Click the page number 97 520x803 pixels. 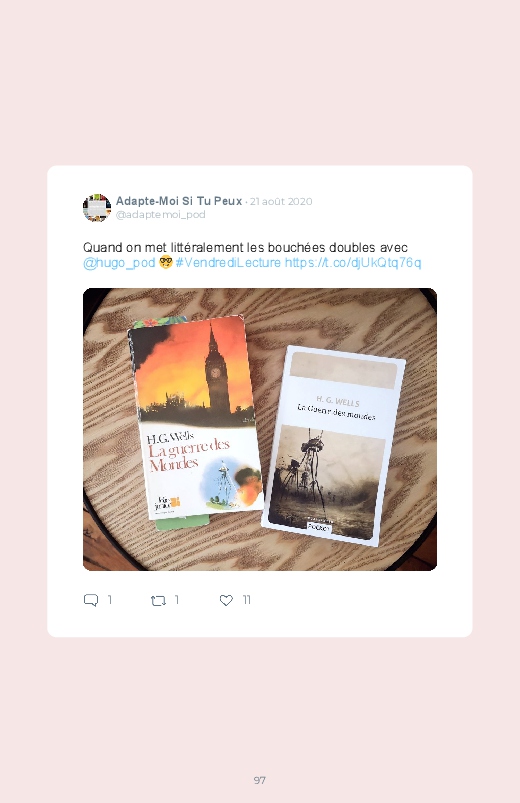click(x=260, y=780)
